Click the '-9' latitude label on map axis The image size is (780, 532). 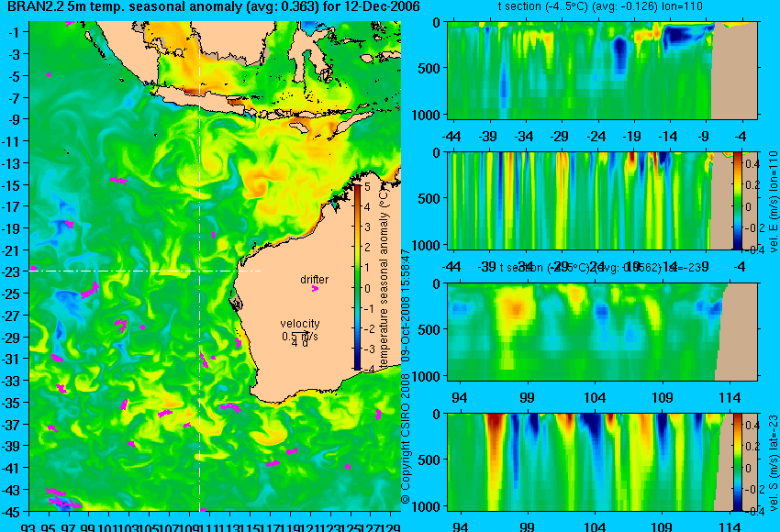click(x=15, y=119)
